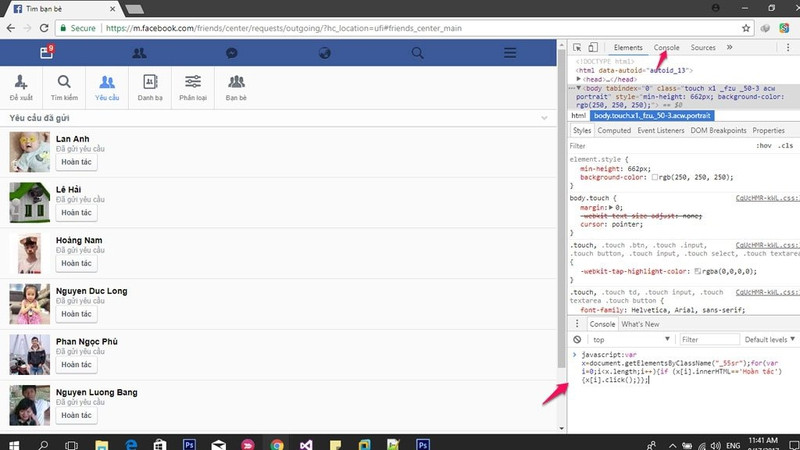Screen dimensions: 800x450
Task: Open drawer three-dot menu beside Console
Action: pos(577,324)
